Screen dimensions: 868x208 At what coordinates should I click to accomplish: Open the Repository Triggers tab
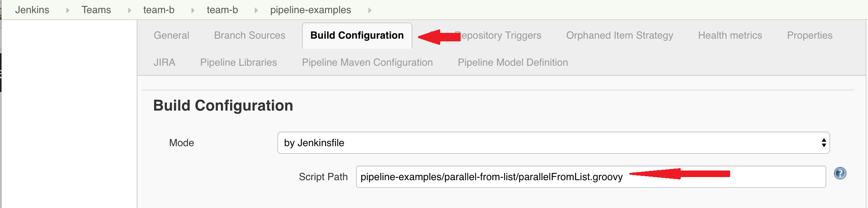(x=498, y=35)
